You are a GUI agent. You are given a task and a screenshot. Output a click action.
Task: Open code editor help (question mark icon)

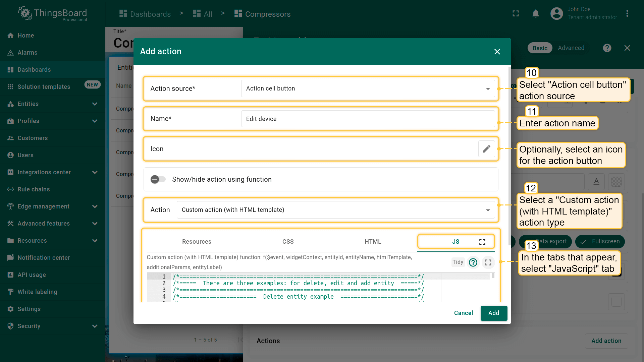[473, 262]
